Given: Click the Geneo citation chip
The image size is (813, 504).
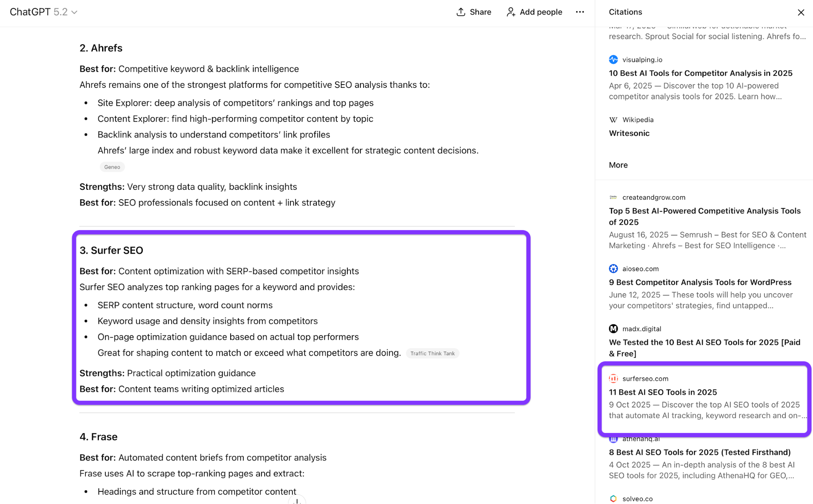Looking at the screenshot, I should point(112,167).
